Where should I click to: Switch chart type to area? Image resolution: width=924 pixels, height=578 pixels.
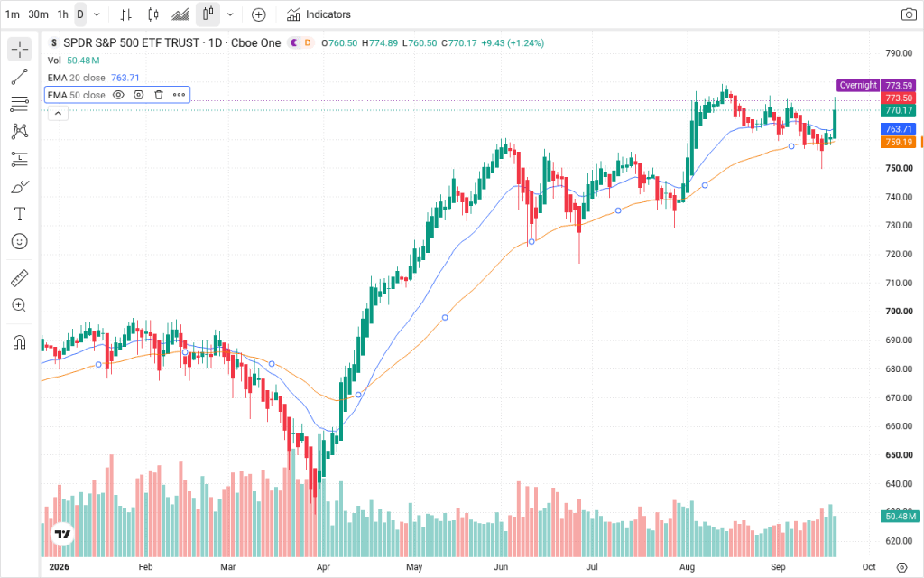coord(180,14)
